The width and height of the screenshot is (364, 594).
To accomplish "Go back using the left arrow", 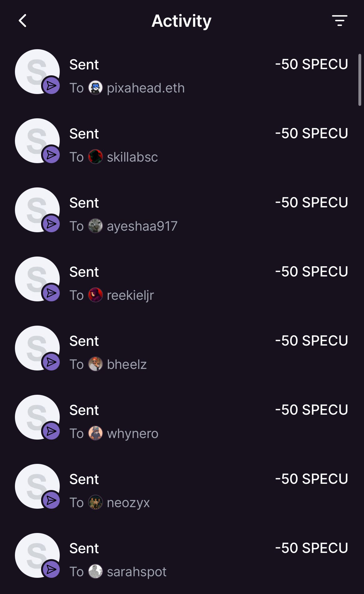I will [23, 21].
